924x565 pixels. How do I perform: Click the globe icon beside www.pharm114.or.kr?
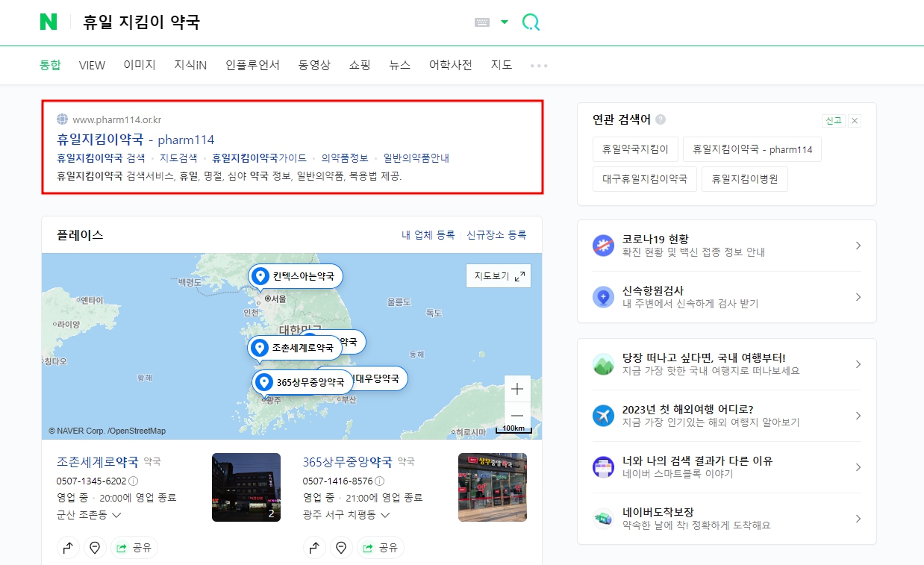click(x=63, y=119)
